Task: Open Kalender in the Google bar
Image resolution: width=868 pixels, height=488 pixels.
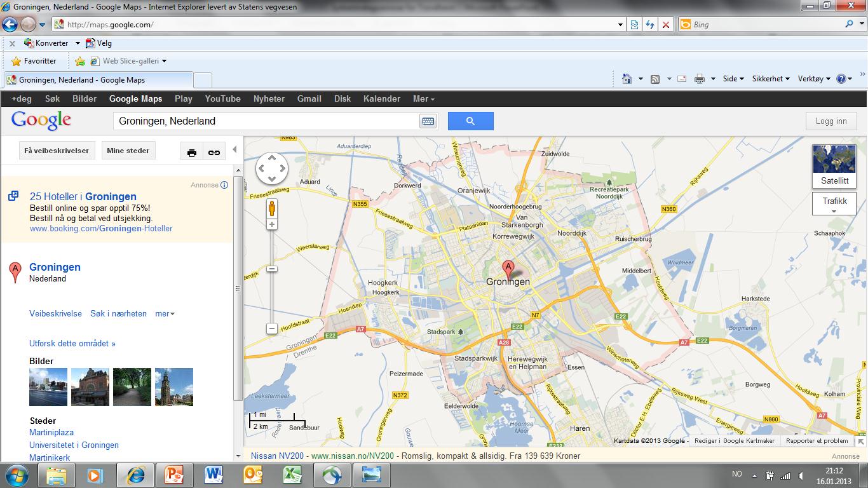Action: point(382,98)
